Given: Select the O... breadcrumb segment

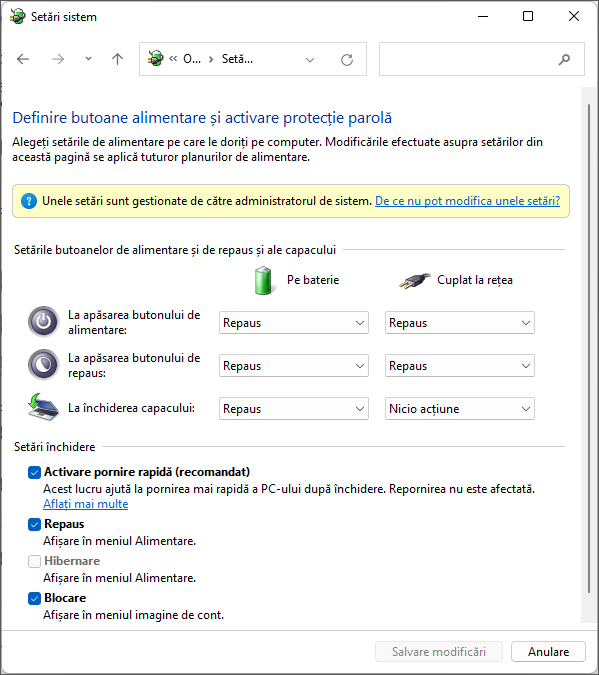Looking at the screenshot, I should point(192,59).
